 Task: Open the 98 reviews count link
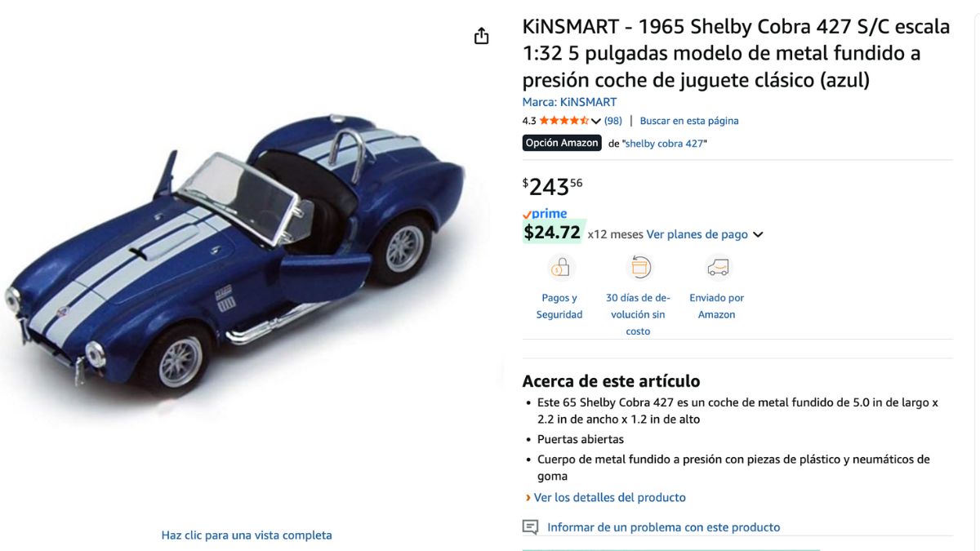point(613,121)
